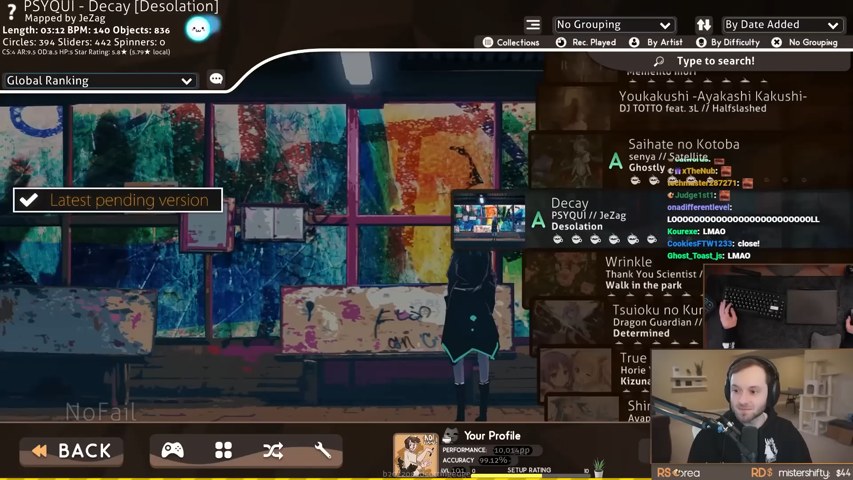
Task: Switch to the By Artist tab
Action: coord(655,43)
